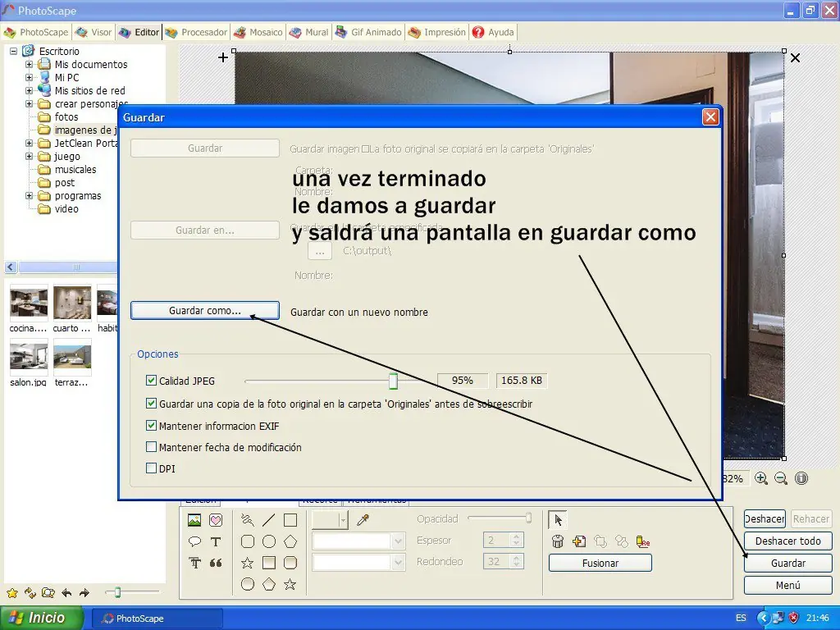Select the freehand scribble drawing tool

pyautogui.click(x=248, y=519)
